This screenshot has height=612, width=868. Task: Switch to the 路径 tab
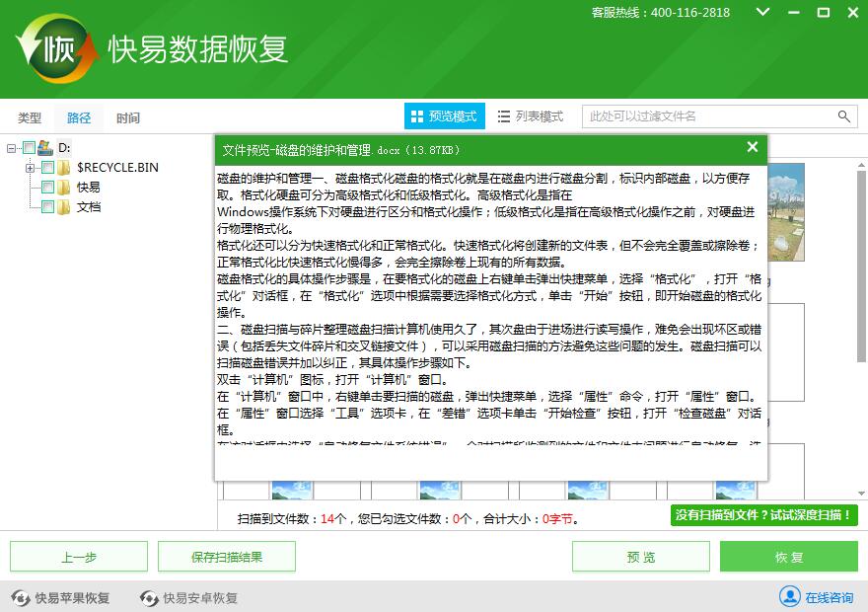[x=79, y=117]
